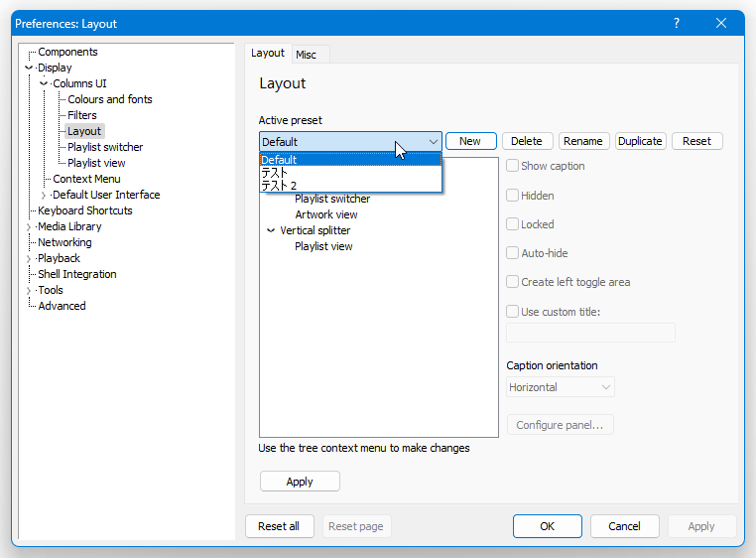Viewport: 756px width, 558px height.
Task: Select Playlist view in layout tree
Action: click(323, 246)
